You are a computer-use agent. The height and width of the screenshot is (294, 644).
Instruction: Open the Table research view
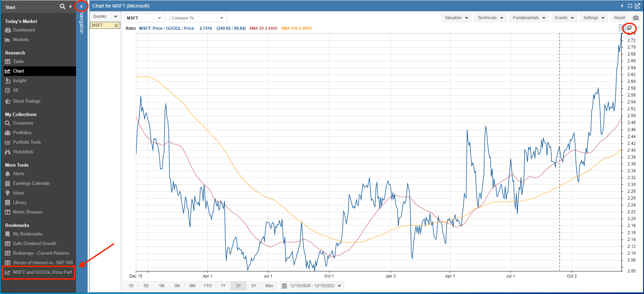[x=14, y=62]
